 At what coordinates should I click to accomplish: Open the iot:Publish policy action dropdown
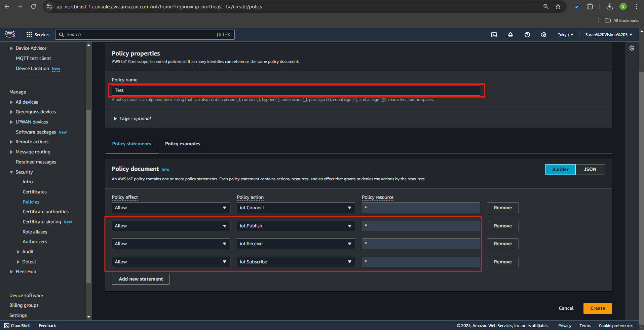tap(295, 226)
